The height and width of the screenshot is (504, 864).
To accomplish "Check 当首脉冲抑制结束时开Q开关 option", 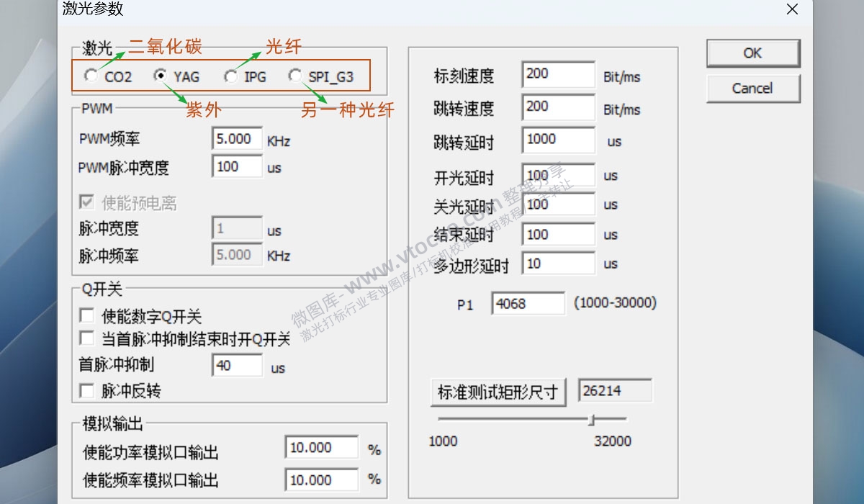I will 86,338.
